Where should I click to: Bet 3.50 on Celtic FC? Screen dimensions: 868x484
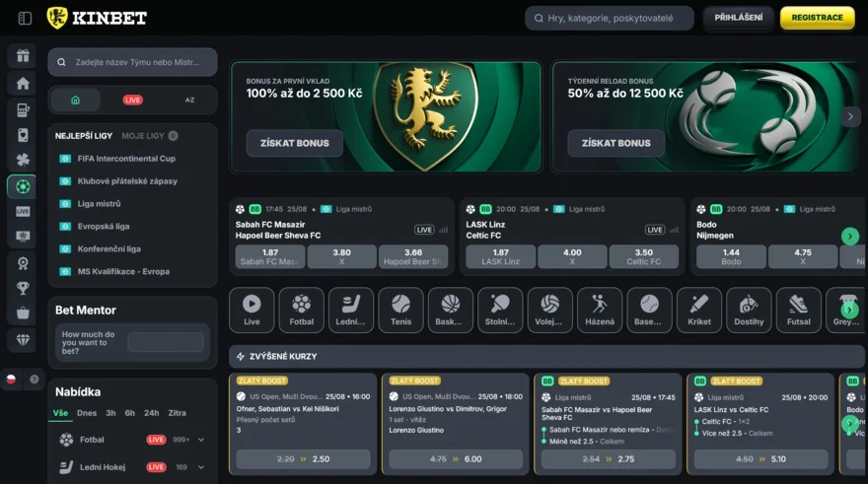point(644,256)
